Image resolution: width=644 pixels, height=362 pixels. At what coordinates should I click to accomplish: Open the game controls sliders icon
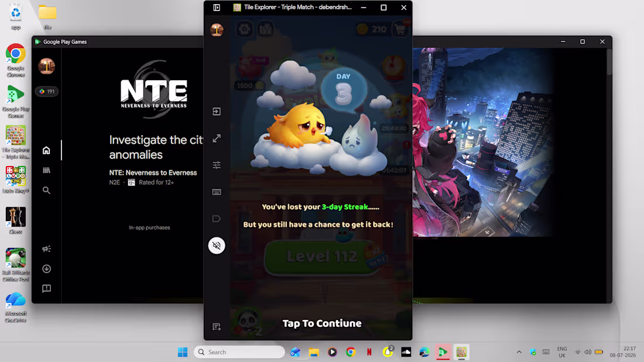(x=217, y=165)
